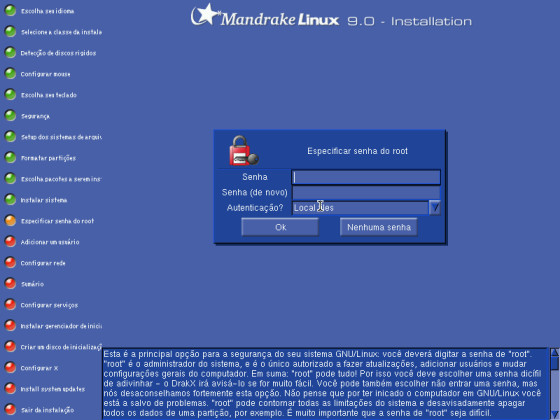Select the Sair da instalação step label
The width and height of the screenshot is (560, 420).
coord(48,410)
